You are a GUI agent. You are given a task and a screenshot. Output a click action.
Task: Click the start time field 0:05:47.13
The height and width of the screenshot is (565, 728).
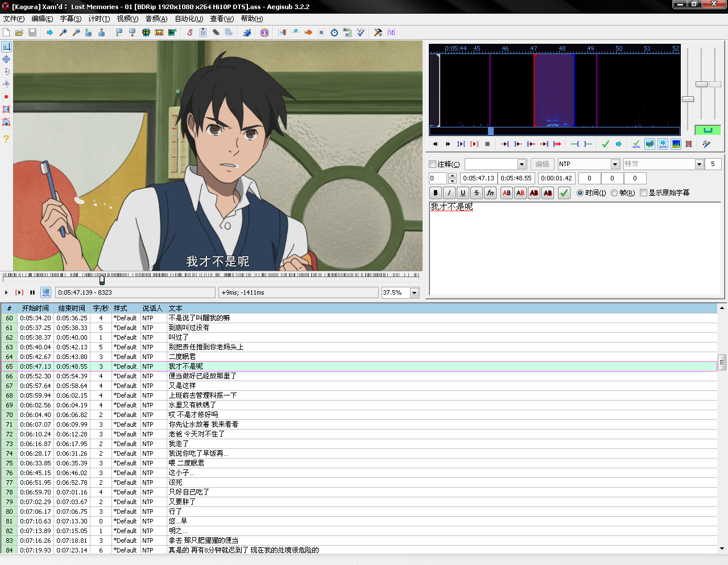coord(478,178)
